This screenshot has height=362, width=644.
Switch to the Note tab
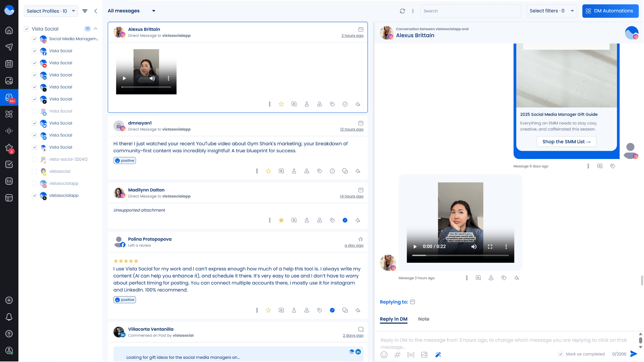424,319
